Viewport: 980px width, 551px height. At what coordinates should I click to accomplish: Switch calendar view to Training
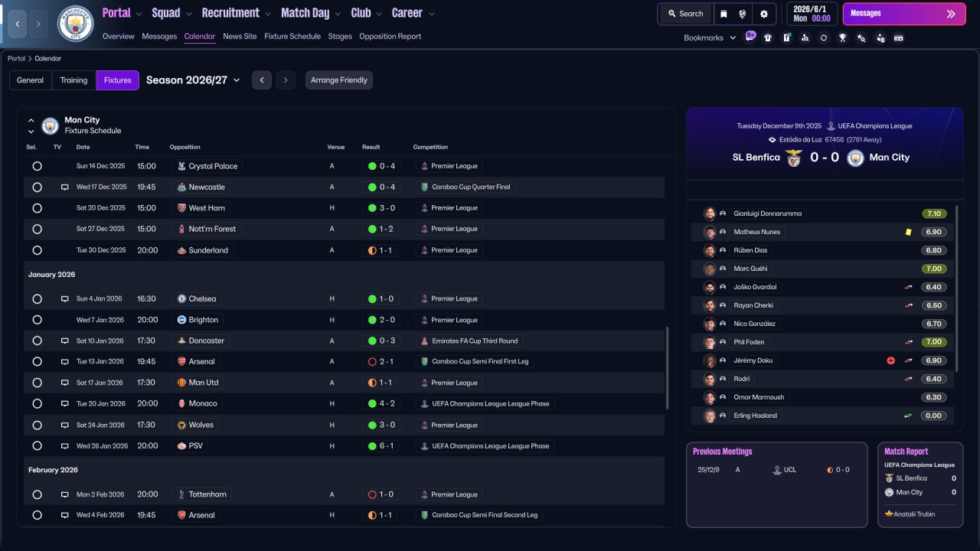pyautogui.click(x=74, y=80)
